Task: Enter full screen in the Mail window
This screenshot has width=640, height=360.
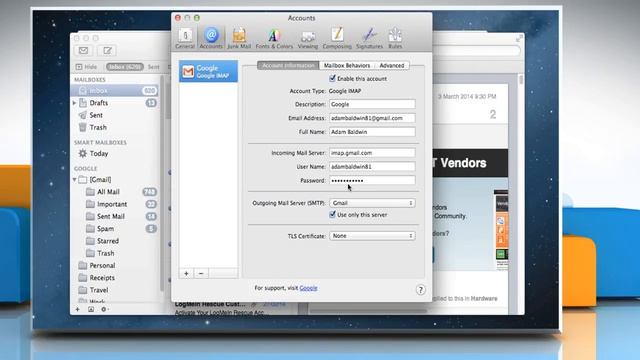Action: [x=519, y=38]
